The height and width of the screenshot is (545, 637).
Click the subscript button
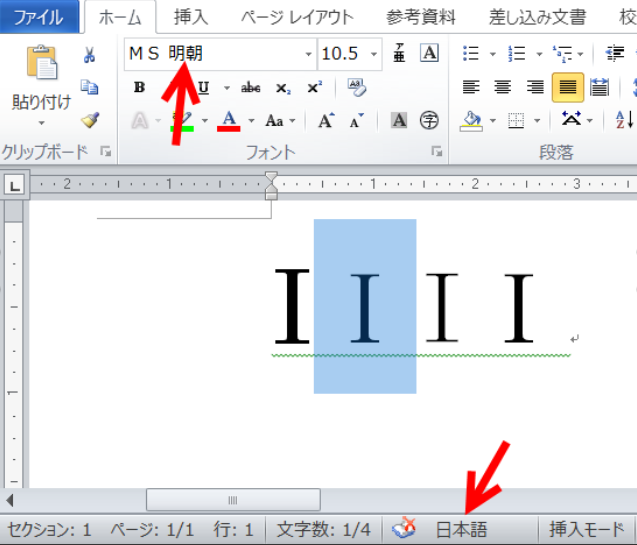(283, 88)
